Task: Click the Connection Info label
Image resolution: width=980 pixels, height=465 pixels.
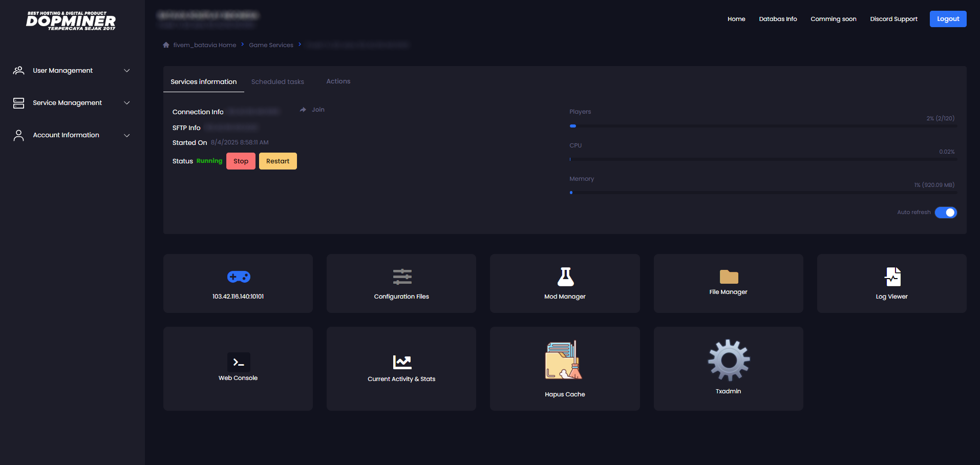Action: click(x=198, y=112)
